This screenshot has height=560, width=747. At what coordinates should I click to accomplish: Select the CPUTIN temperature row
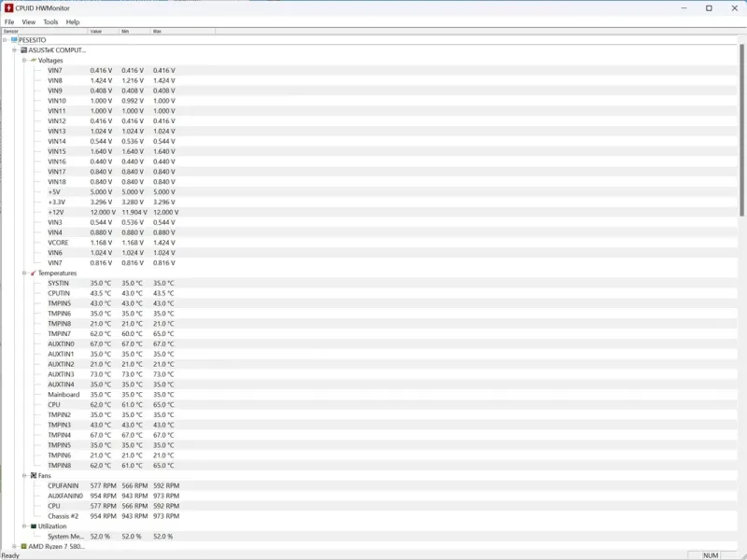click(111, 293)
